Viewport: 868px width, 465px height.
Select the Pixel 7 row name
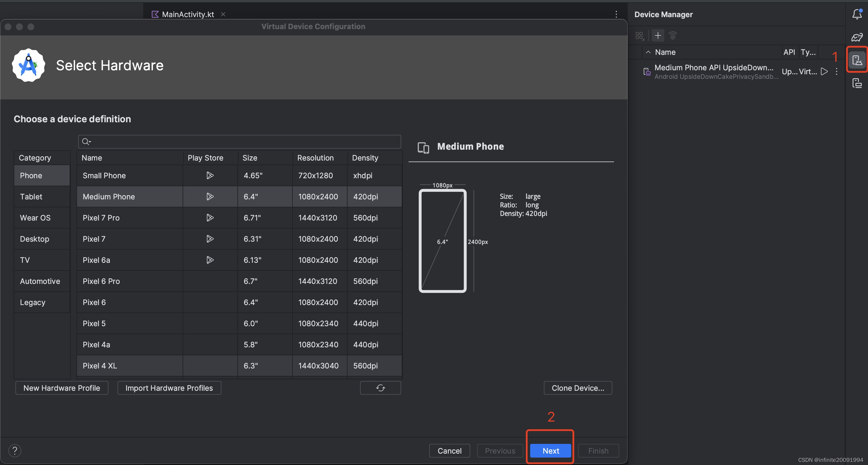94,239
